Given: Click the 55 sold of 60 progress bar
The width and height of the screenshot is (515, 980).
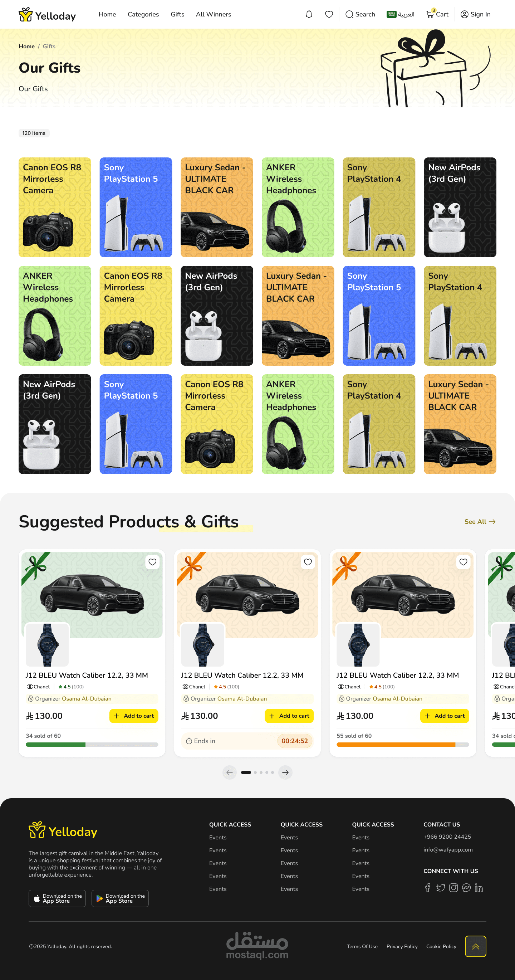Looking at the screenshot, I should (x=403, y=745).
